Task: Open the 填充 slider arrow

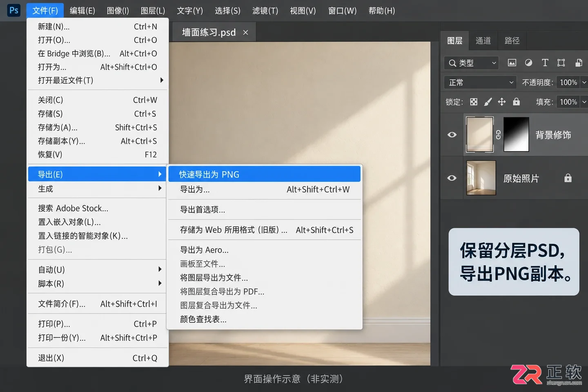Action: click(x=584, y=102)
